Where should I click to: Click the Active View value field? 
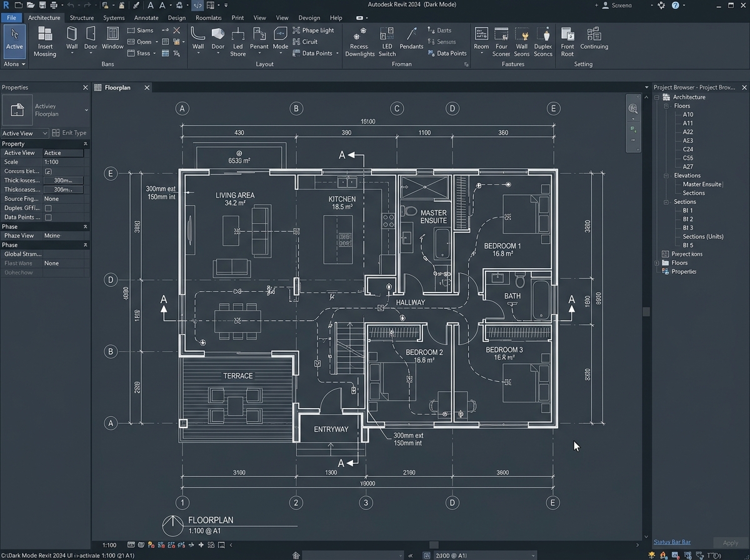(x=62, y=153)
